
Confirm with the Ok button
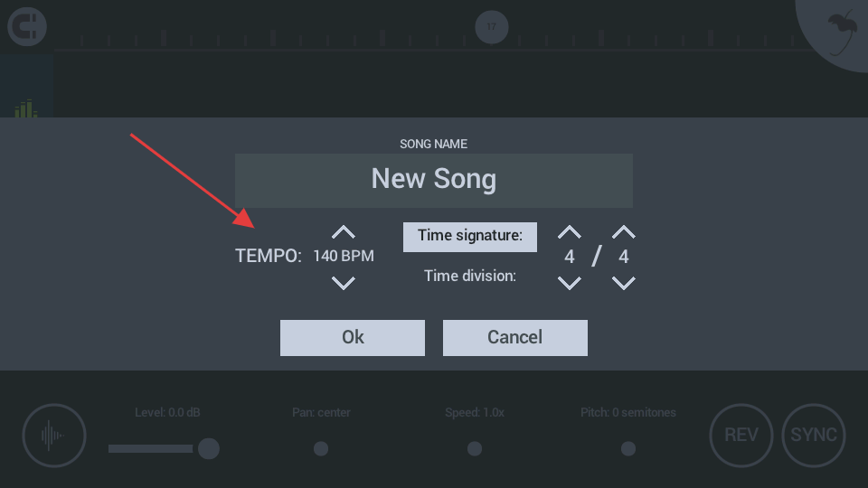(353, 337)
